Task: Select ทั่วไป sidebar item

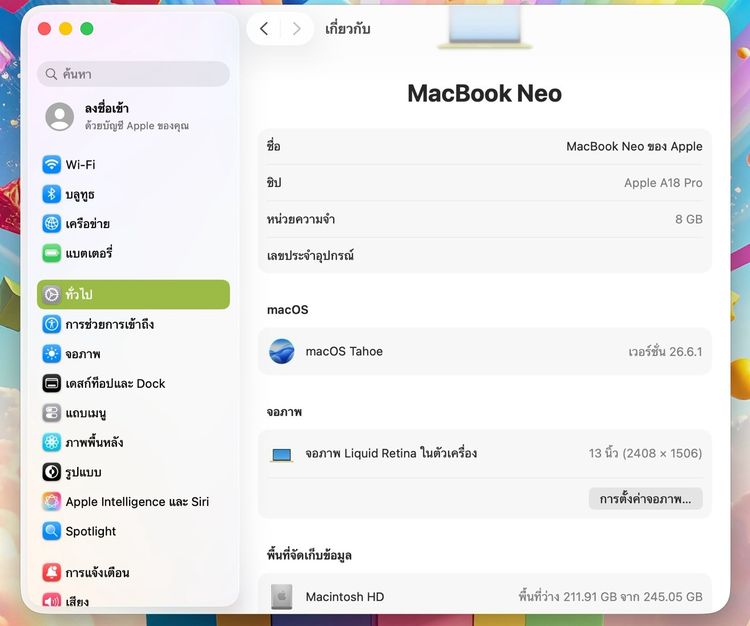Action: tap(133, 294)
